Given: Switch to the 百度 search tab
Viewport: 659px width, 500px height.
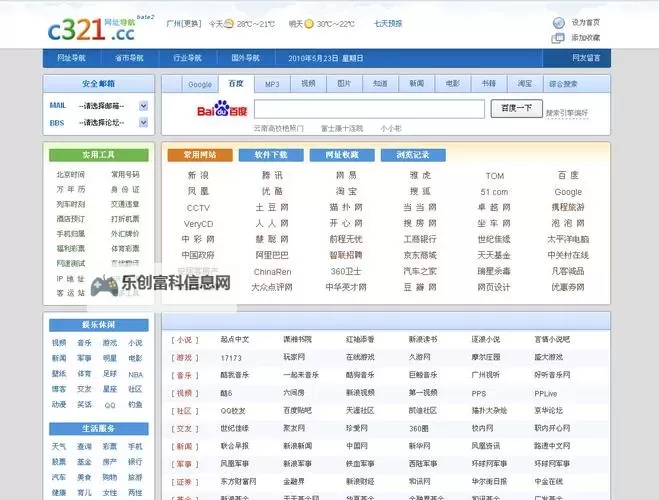Looking at the screenshot, I should pos(236,84).
